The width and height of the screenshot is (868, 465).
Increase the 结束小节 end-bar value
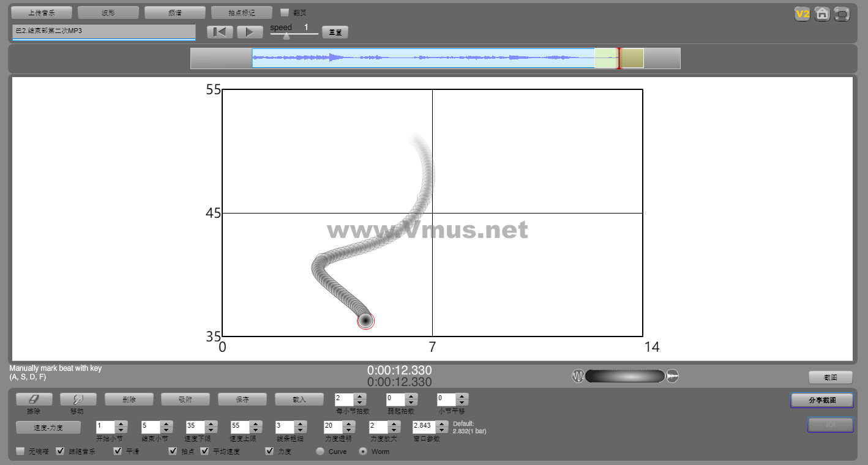point(166,423)
